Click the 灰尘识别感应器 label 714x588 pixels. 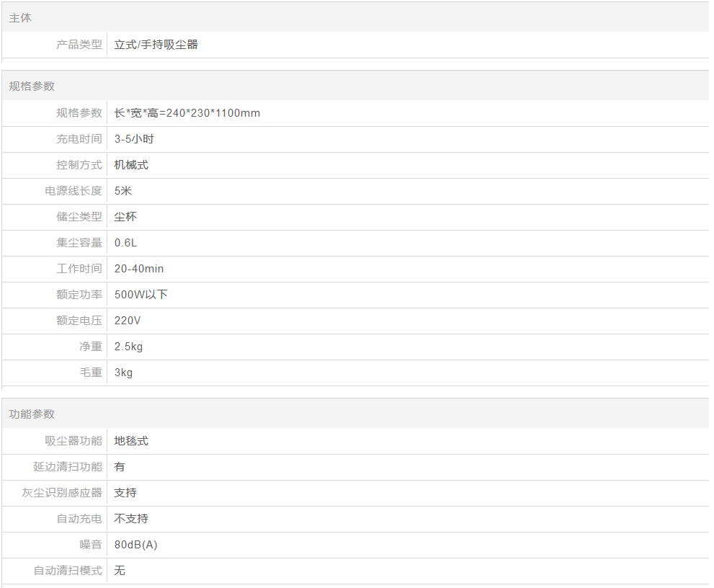click(x=62, y=493)
